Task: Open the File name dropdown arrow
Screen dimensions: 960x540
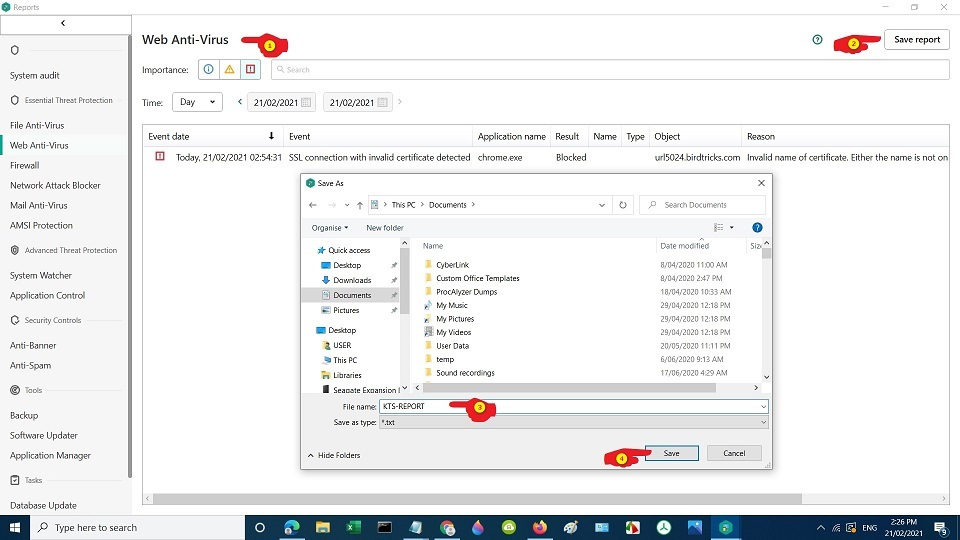Action: (763, 406)
